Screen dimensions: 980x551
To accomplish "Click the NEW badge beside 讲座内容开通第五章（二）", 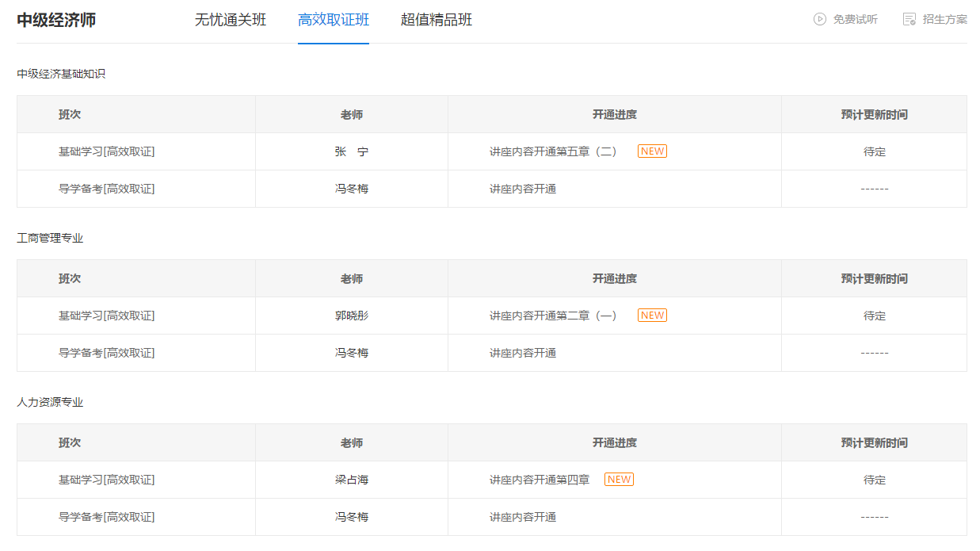I will 651,151.
